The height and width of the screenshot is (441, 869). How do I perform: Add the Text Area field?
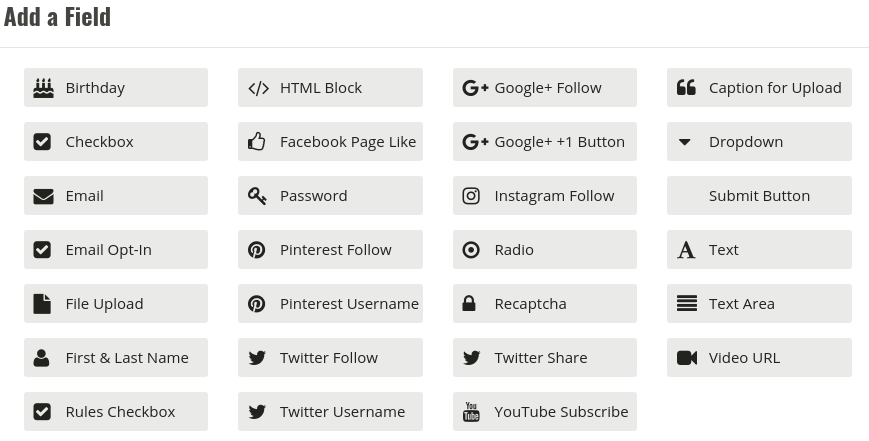point(759,304)
